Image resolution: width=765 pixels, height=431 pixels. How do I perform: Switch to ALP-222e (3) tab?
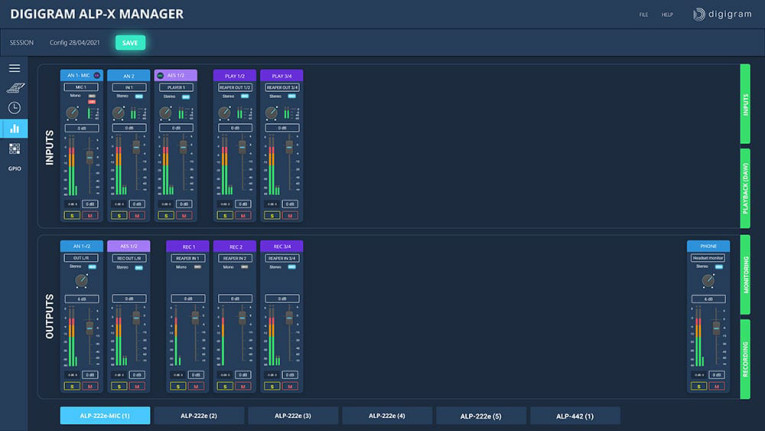point(293,416)
